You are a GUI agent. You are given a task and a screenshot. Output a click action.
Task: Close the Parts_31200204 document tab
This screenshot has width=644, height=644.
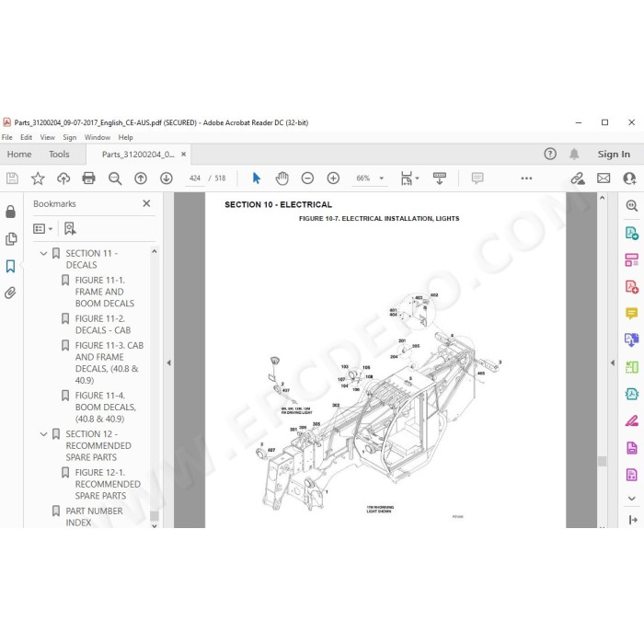[184, 154]
